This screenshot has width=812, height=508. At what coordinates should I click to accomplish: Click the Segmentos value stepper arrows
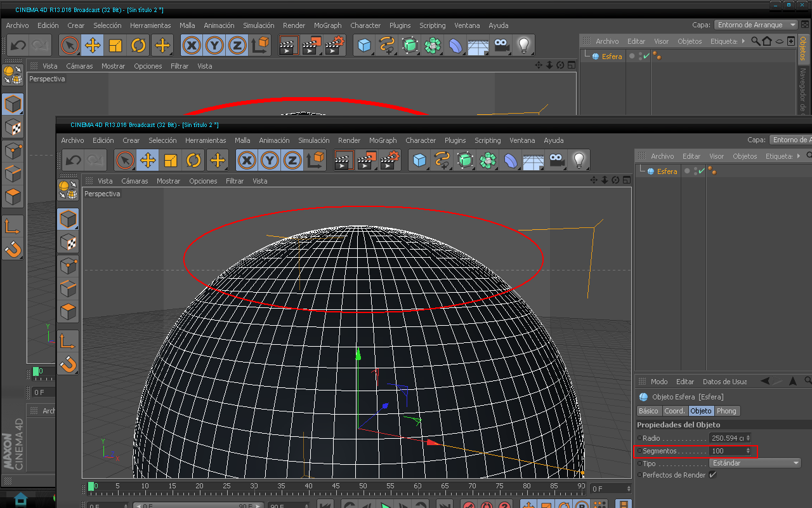pos(749,451)
